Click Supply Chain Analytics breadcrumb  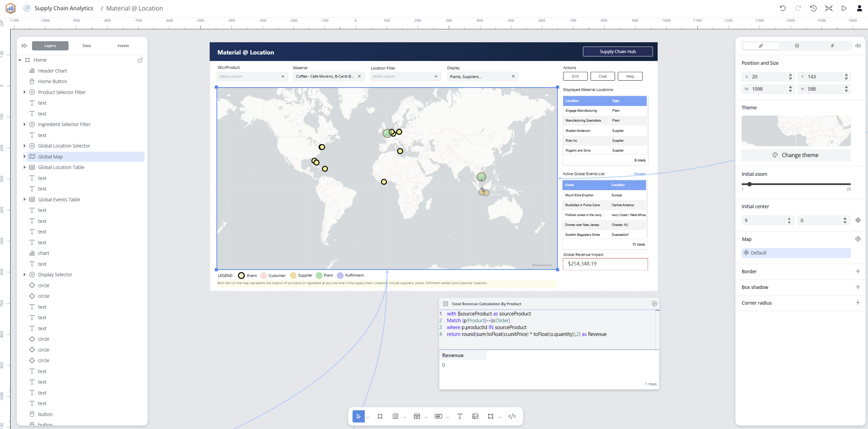tap(64, 8)
